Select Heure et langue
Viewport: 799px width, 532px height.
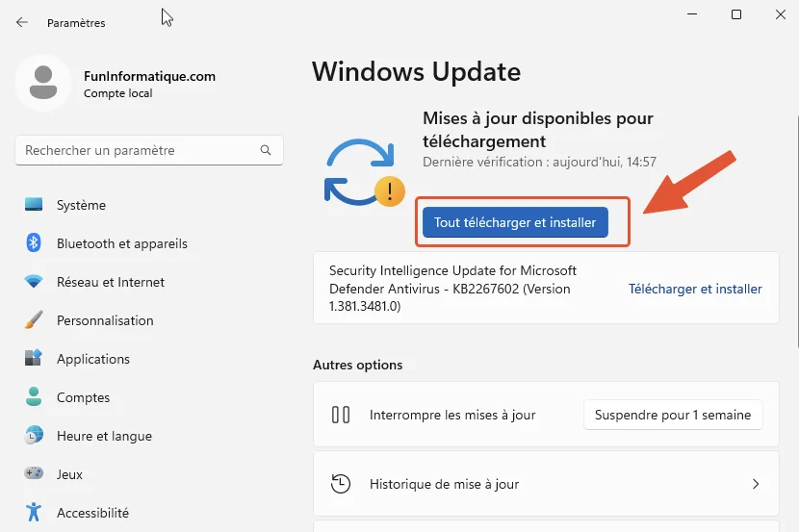pyautogui.click(x=149, y=436)
